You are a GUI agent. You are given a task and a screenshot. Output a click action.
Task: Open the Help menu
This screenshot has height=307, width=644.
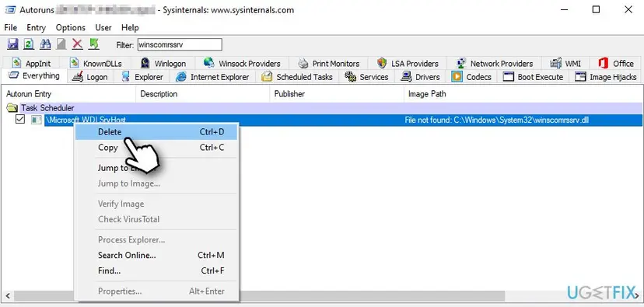[x=130, y=27]
